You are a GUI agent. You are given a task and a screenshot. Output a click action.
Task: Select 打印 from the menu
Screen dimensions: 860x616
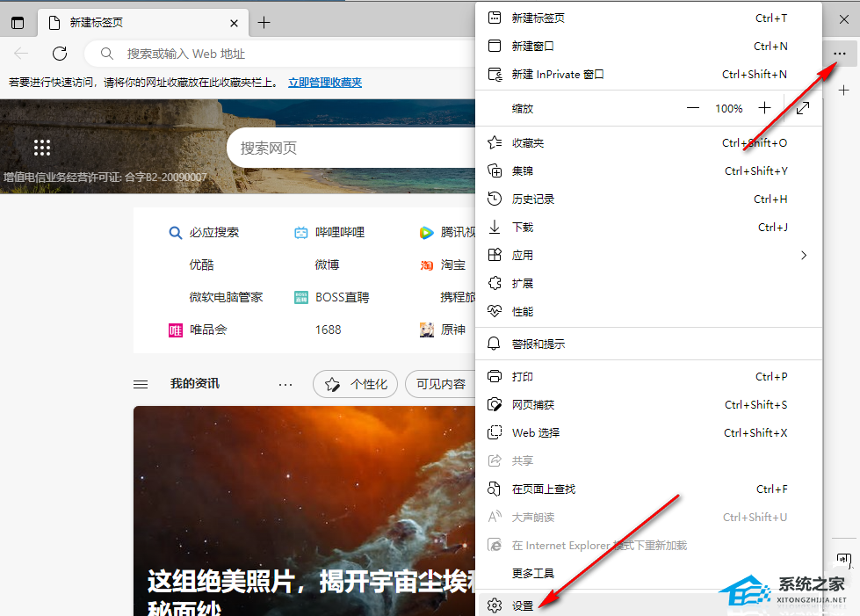(649, 376)
